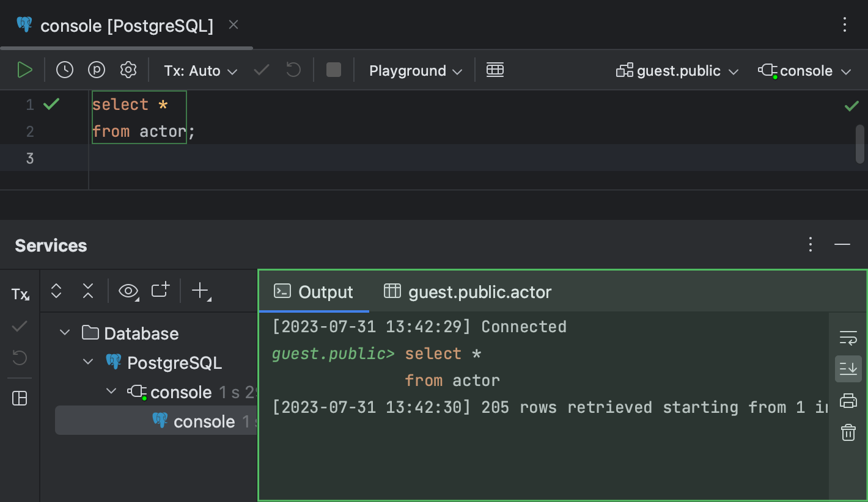
Task: Switch to the guest.public.actor tab
Action: 479,292
